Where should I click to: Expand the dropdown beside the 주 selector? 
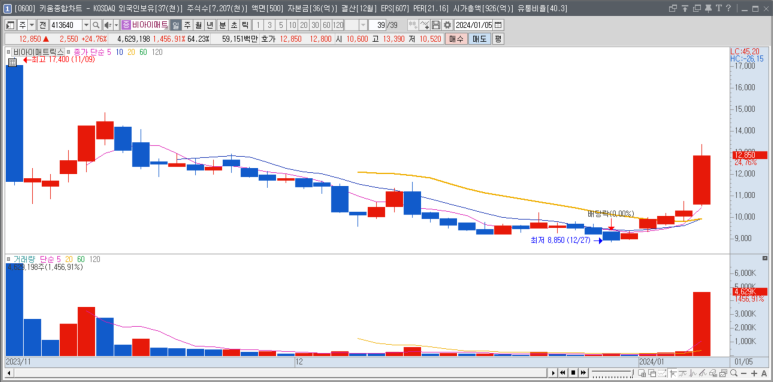32,25
